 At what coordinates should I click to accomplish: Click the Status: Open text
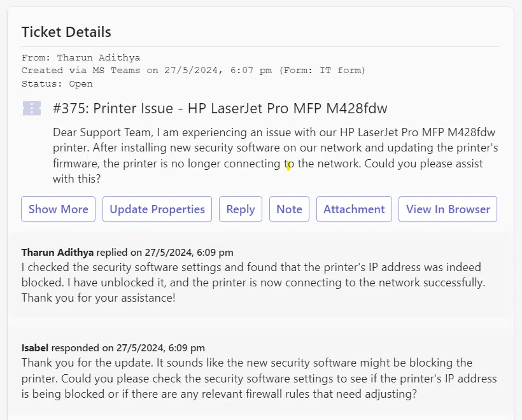pyautogui.click(x=57, y=83)
